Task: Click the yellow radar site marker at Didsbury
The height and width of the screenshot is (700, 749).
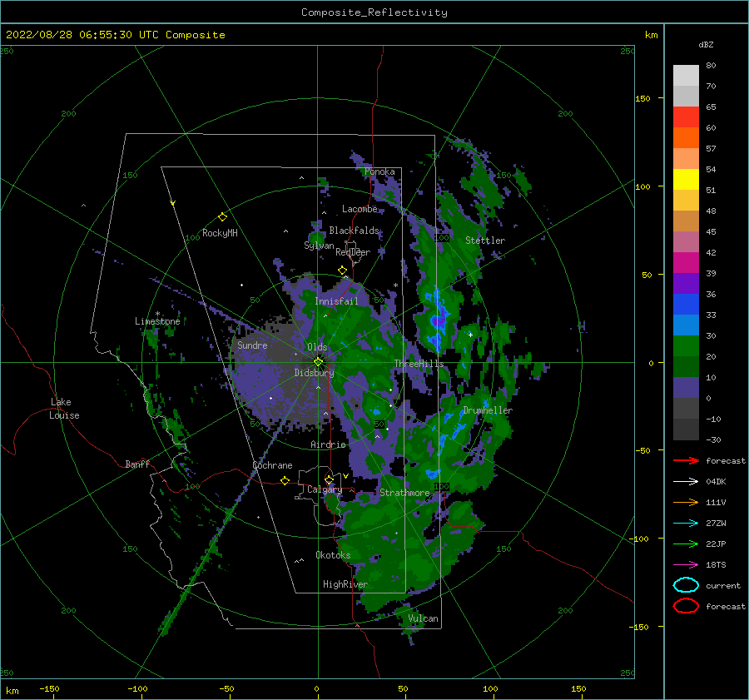Action: tap(318, 362)
